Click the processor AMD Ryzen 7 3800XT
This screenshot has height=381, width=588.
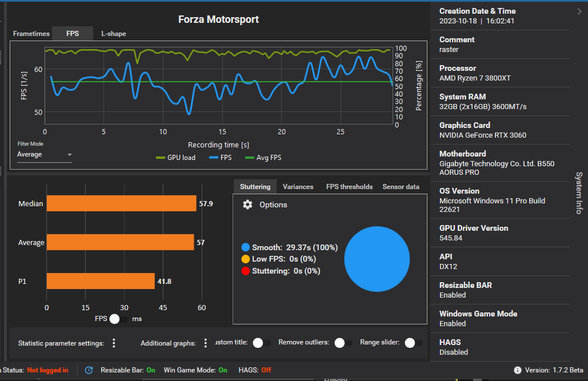[x=475, y=78]
